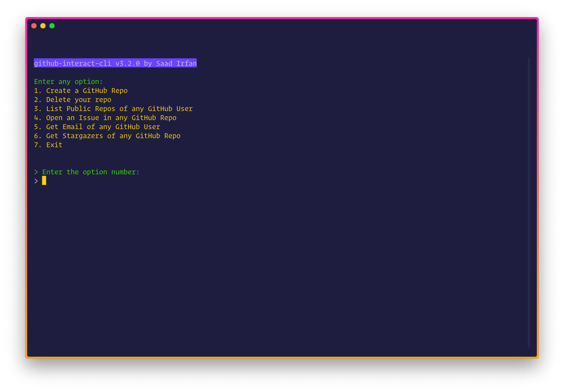The image size is (564, 392).
Task: Click the green maximize window button
Action: coord(52,26)
